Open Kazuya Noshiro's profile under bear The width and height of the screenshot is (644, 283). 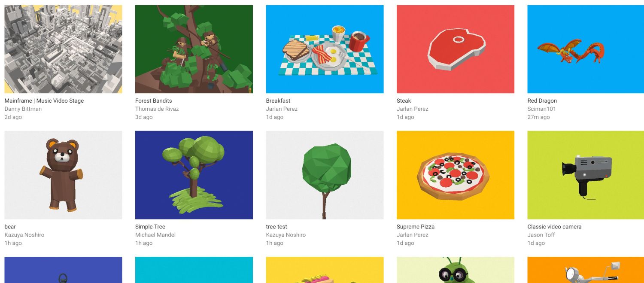click(x=24, y=235)
